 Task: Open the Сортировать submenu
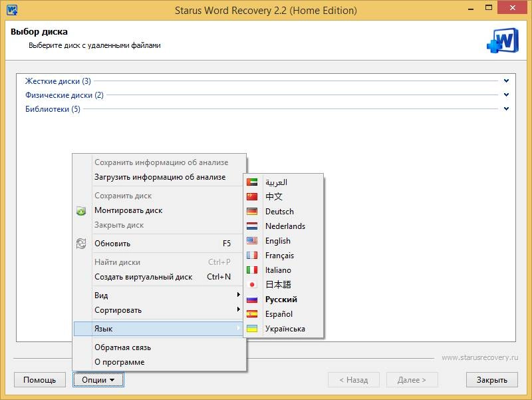point(158,310)
